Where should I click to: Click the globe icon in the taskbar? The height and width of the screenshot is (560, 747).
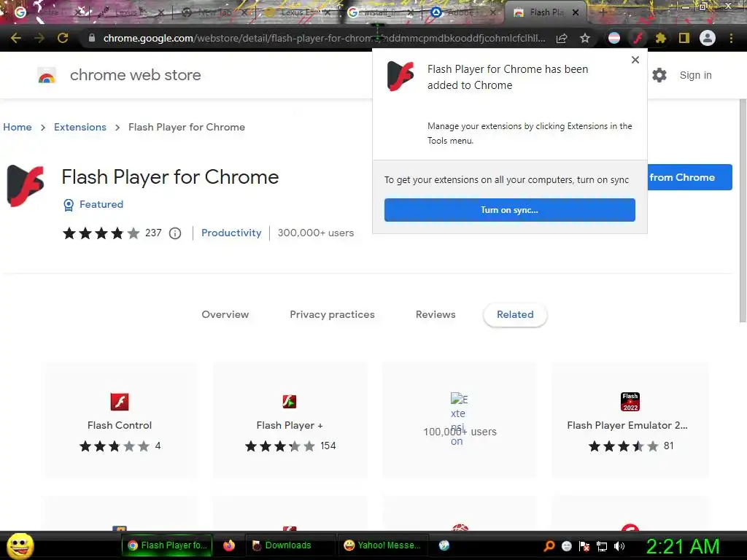pos(444,545)
